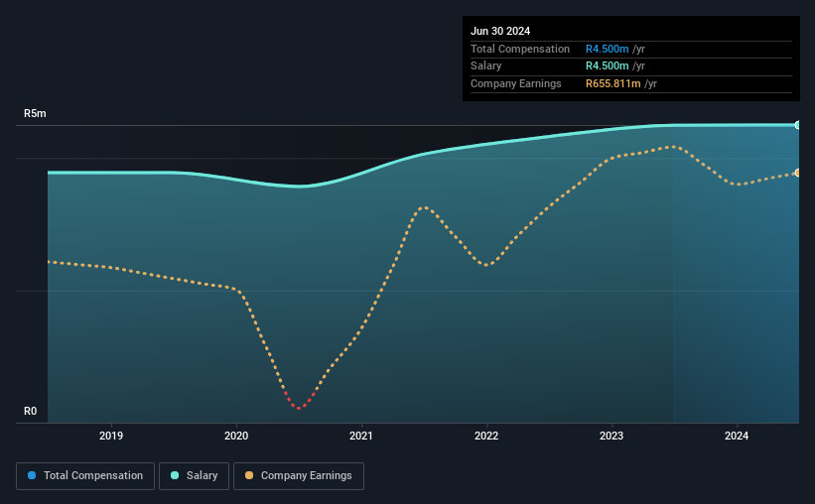
Task: Click the R0 y-axis label
Action: 30,411
